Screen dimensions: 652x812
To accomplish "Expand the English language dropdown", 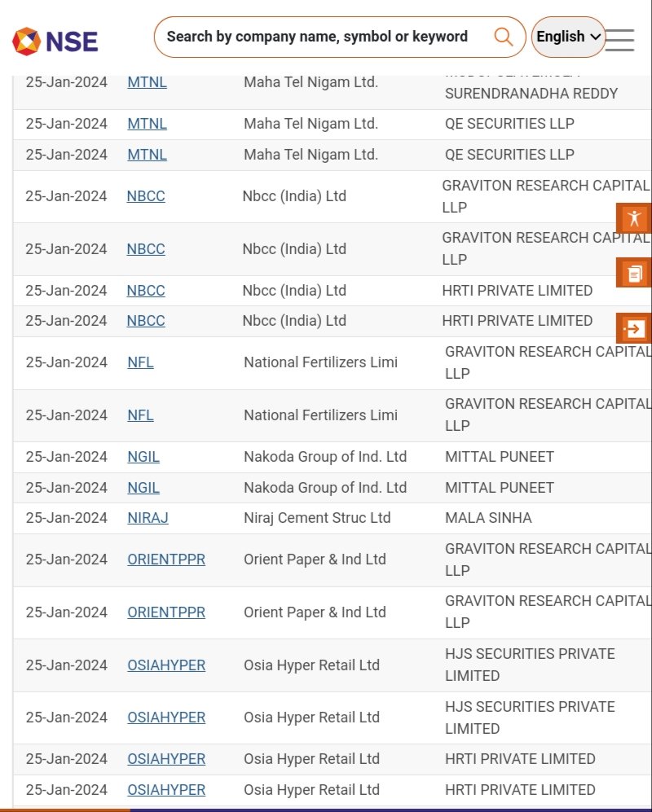I will tap(568, 37).
